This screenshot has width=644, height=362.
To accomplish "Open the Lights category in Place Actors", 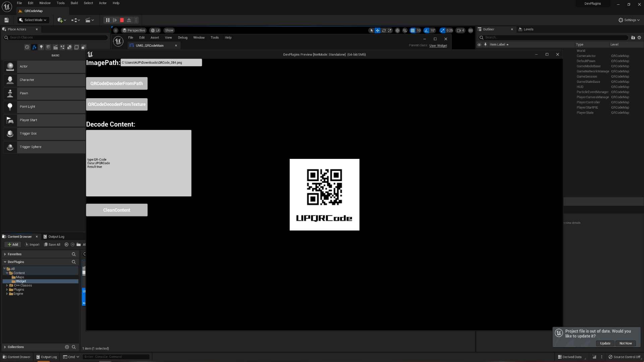I will tap(41, 47).
